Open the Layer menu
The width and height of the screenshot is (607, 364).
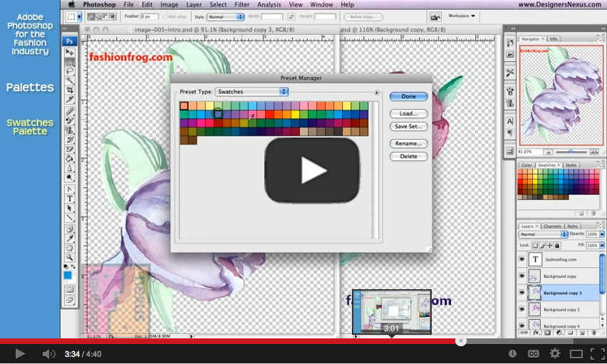pyautogui.click(x=194, y=5)
